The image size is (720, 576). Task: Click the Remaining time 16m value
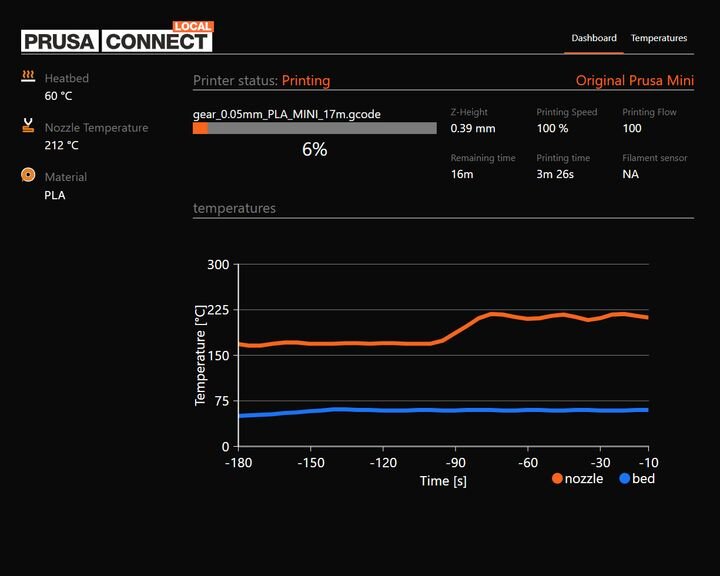462,174
